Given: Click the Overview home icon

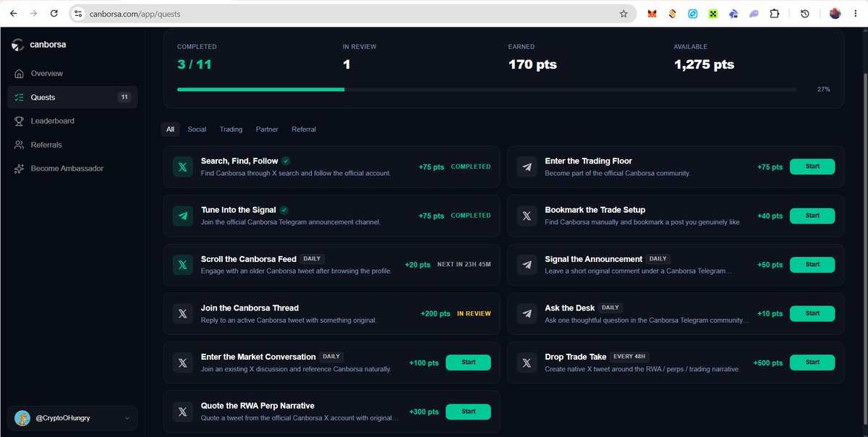Looking at the screenshot, I should 19,73.
